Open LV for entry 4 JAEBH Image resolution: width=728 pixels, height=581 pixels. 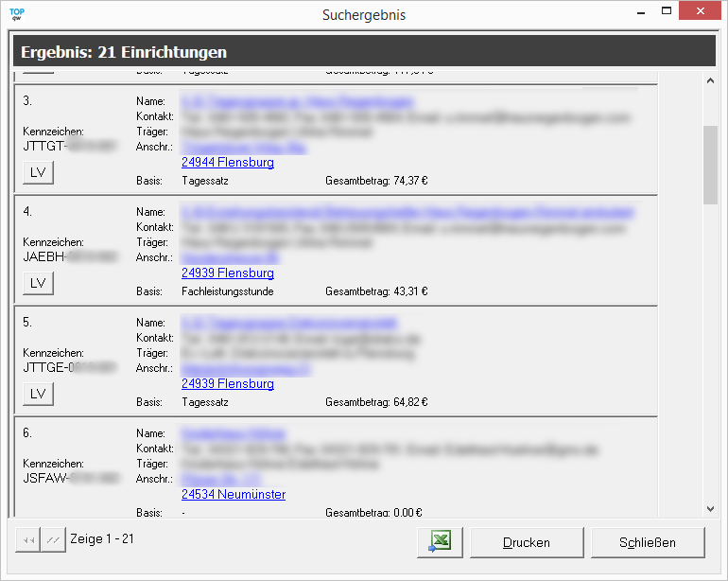pos(38,283)
